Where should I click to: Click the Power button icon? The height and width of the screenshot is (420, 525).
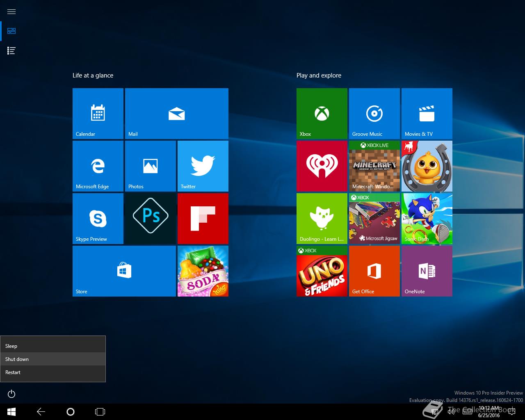click(x=11, y=394)
